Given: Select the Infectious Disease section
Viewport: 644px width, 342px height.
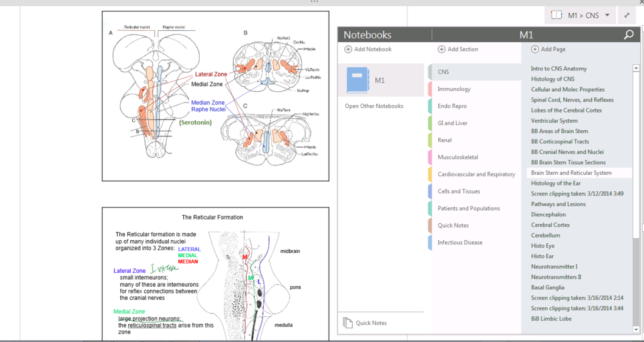Looking at the screenshot, I should coord(460,242).
